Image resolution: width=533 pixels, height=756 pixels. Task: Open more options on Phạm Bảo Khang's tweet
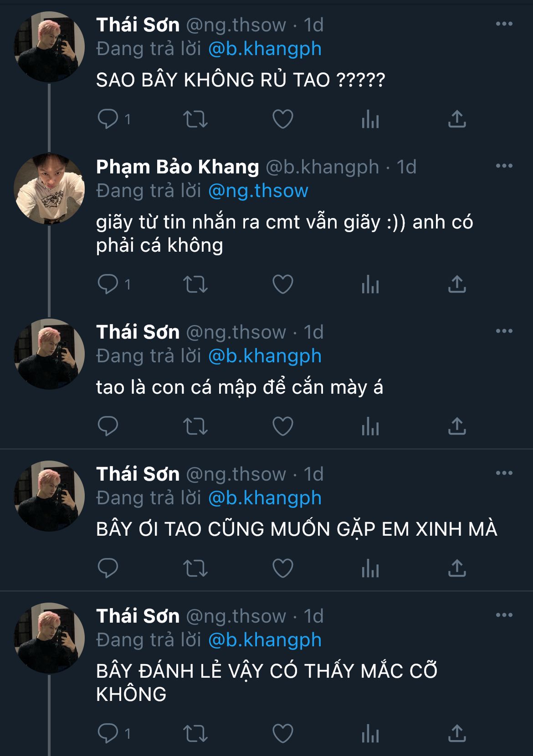pyautogui.click(x=504, y=166)
